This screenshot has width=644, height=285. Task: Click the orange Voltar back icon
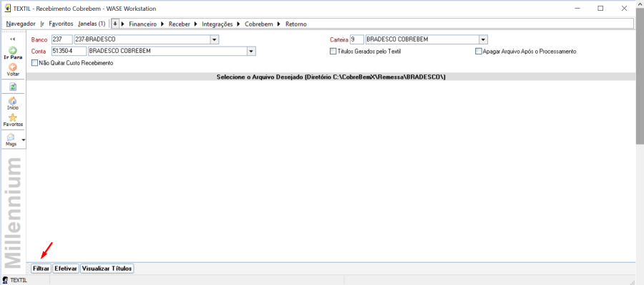[13, 67]
